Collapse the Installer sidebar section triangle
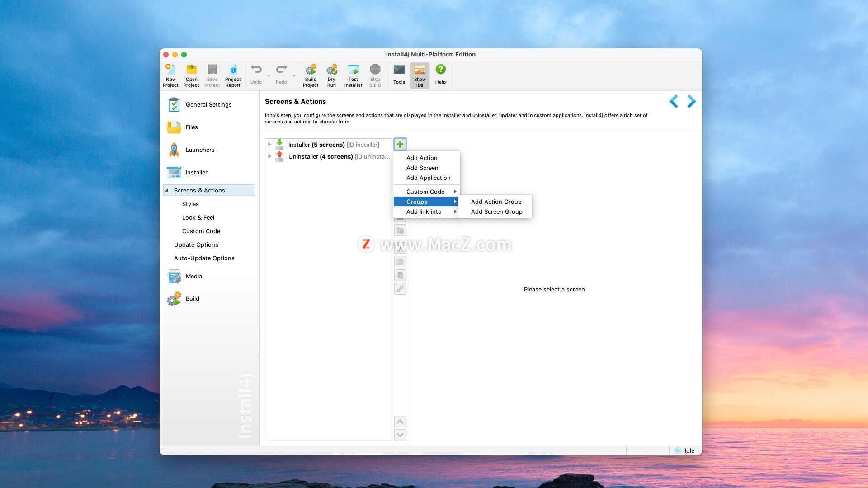Screen dimensions: 868x488 167,190
